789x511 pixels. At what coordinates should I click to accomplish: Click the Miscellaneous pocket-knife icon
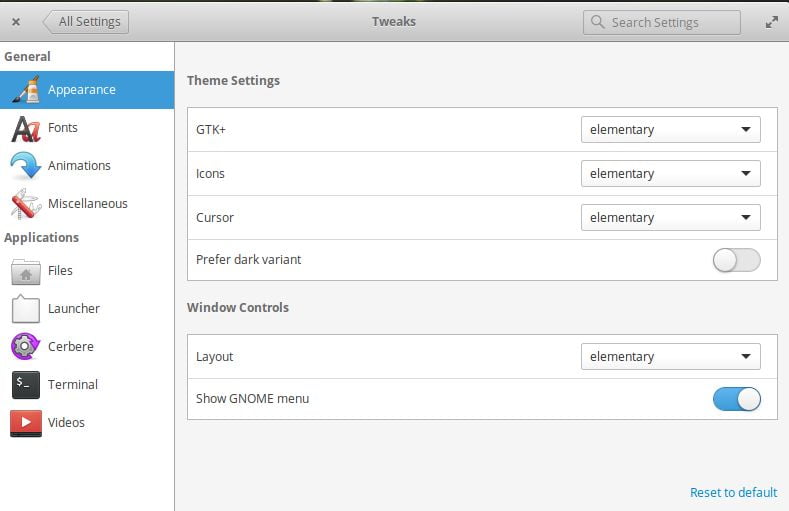click(26, 204)
